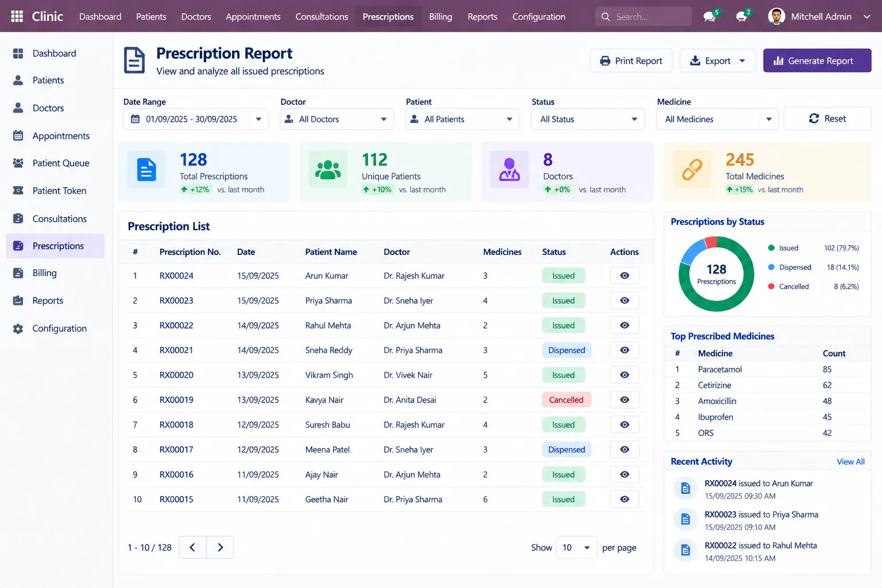View prescription RX00024 via eye icon
The height and width of the screenshot is (588, 882).
coord(625,276)
